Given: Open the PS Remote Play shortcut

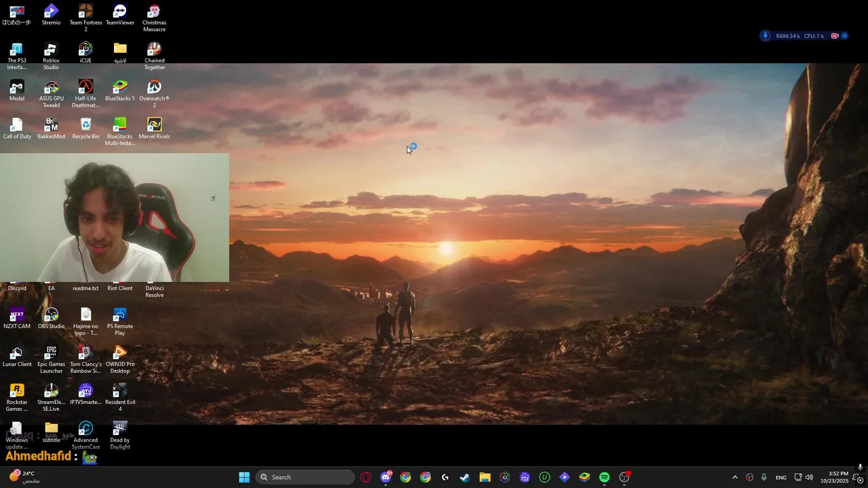Looking at the screenshot, I should 120,321.
